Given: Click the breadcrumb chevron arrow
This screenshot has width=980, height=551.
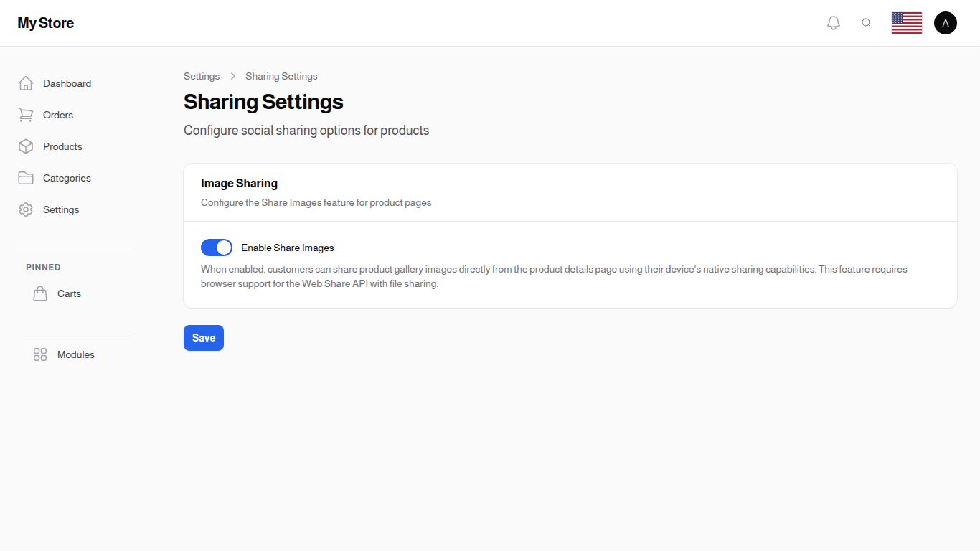Looking at the screenshot, I should [232, 75].
